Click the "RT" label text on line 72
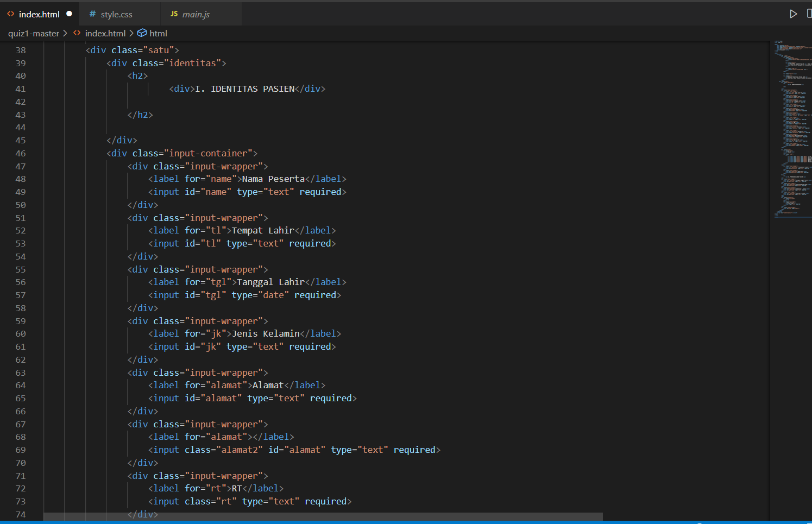Viewport: 812px width, 524px height. tap(237, 488)
